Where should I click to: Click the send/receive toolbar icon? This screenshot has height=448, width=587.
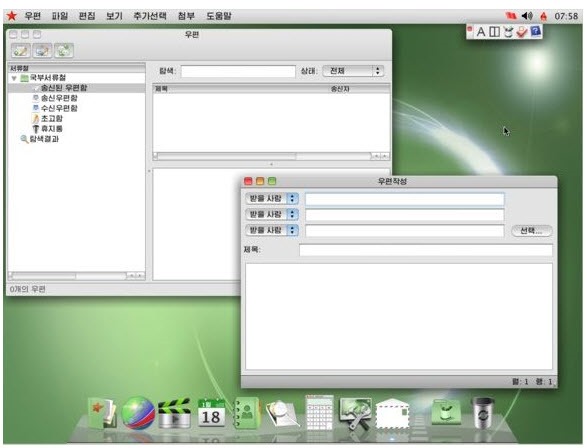tap(64, 51)
